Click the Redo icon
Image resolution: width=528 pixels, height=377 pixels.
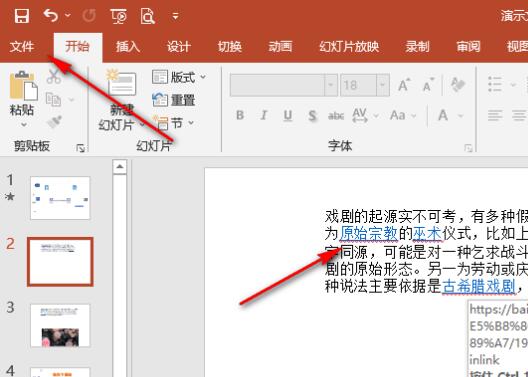[x=89, y=15]
